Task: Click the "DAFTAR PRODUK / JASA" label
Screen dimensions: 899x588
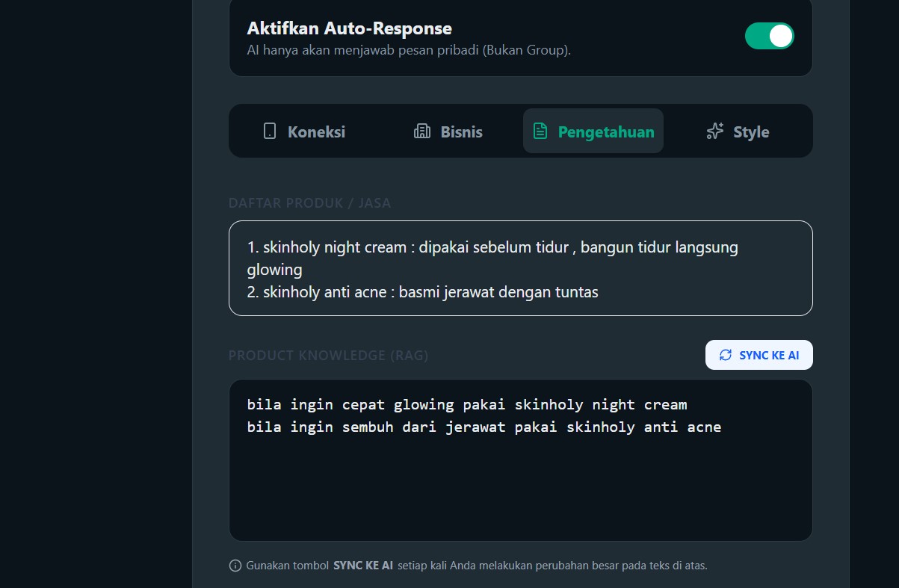Action: (x=309, y=202)
